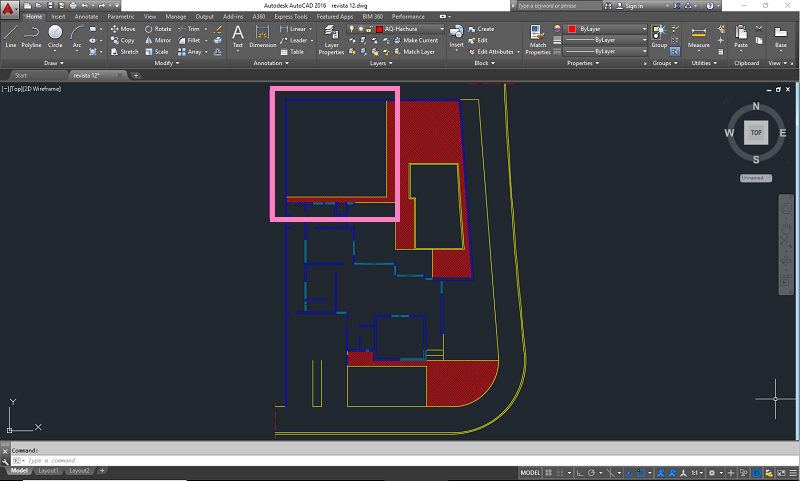
Task: Open the ByLayer color dropdown
Action: tap(644, 29)
